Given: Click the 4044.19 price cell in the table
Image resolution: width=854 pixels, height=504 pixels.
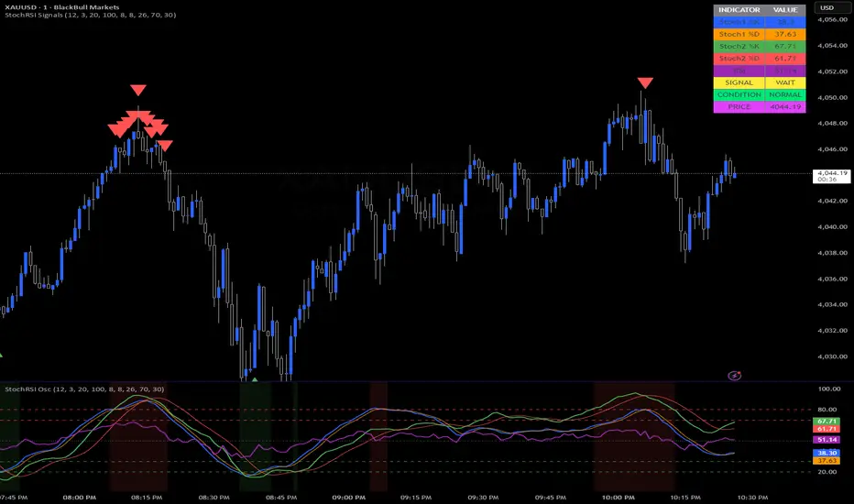Looking at the screenshot, I should coord(785,107).
